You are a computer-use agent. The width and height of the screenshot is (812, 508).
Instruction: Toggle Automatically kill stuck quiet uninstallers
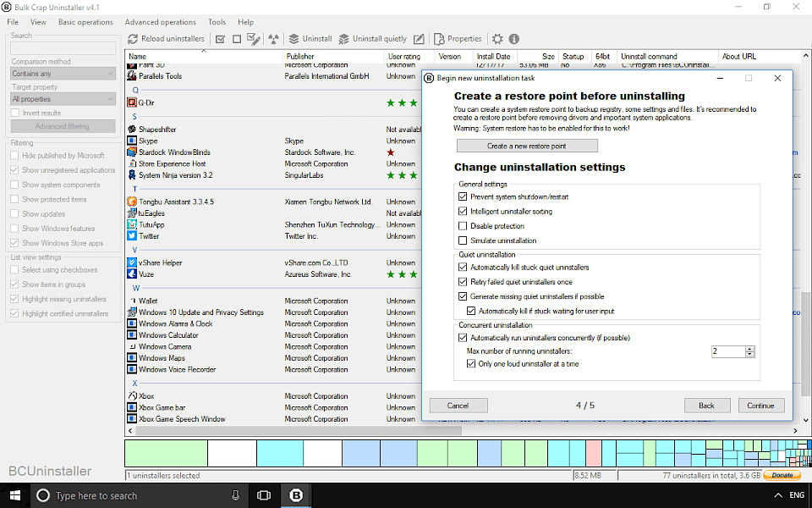(463, 267)
